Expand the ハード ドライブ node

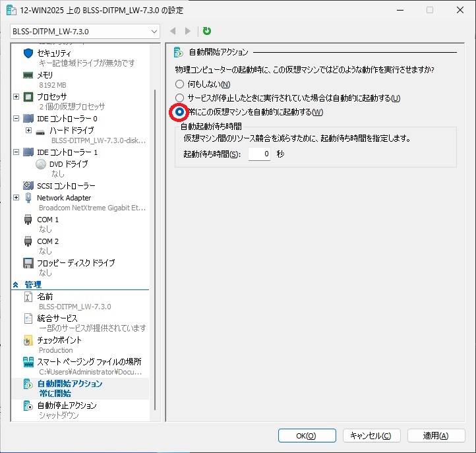[28, 131]
